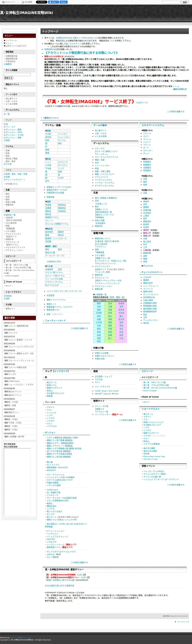
Task: Click arrow icon beside Lv別悪魔一覧不明
Action: point(6,436)
